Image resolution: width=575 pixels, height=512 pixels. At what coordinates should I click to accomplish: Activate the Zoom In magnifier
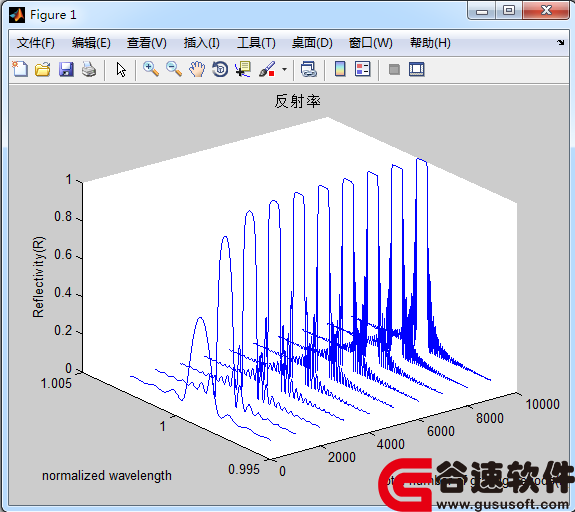[151, 69]
